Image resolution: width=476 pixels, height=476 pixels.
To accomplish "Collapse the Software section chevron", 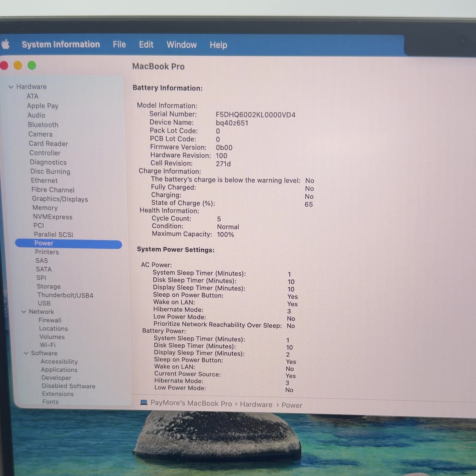I will (x=26, y=353).
